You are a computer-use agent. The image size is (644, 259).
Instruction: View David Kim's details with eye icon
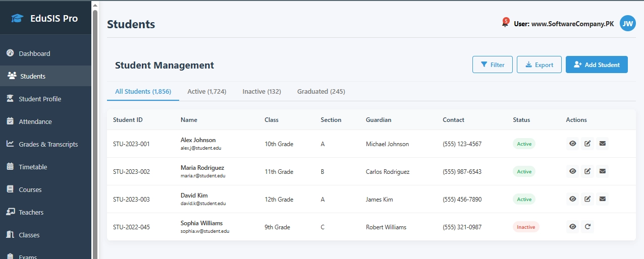coord(572,199)
